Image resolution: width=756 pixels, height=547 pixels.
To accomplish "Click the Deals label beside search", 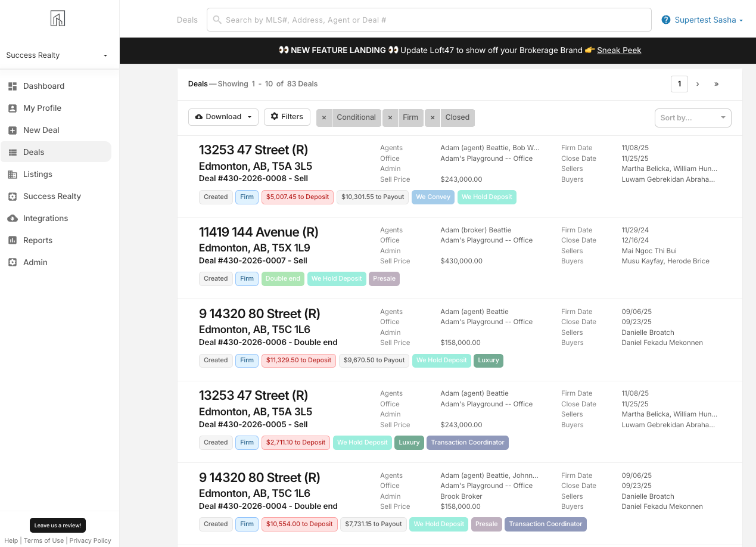I will (187, 20).
